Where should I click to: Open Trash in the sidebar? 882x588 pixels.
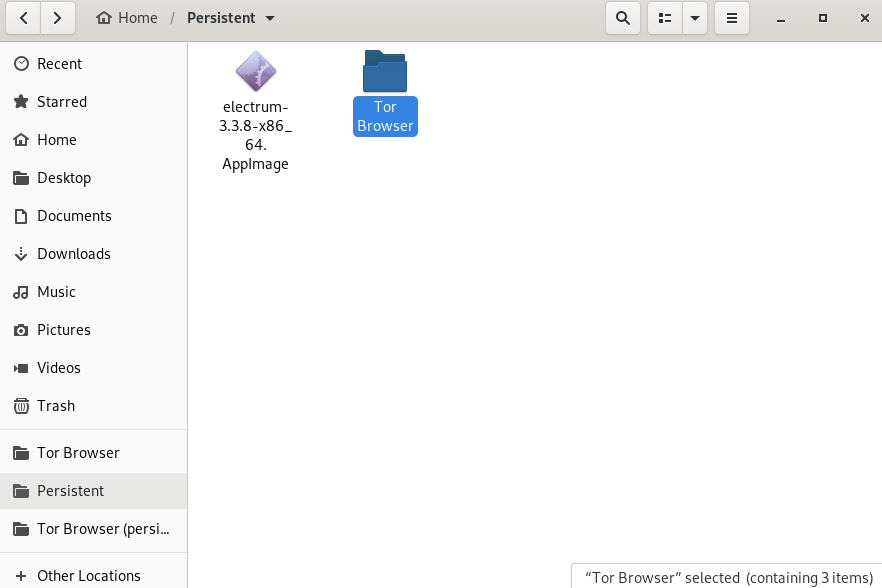93,406
